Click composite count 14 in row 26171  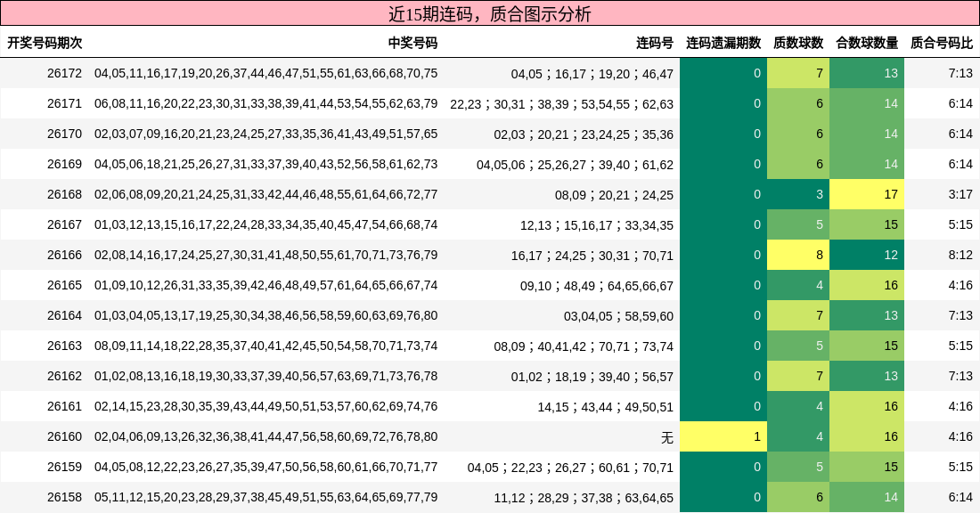pos(867,103)
